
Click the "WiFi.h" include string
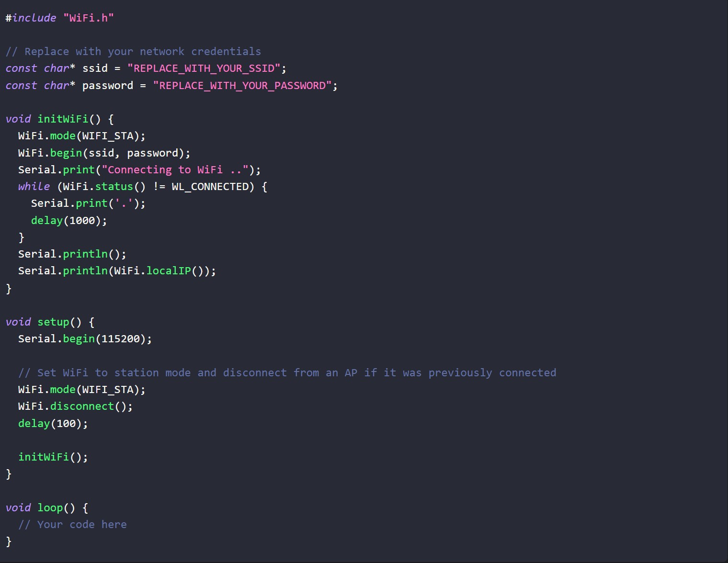point(89,18)
